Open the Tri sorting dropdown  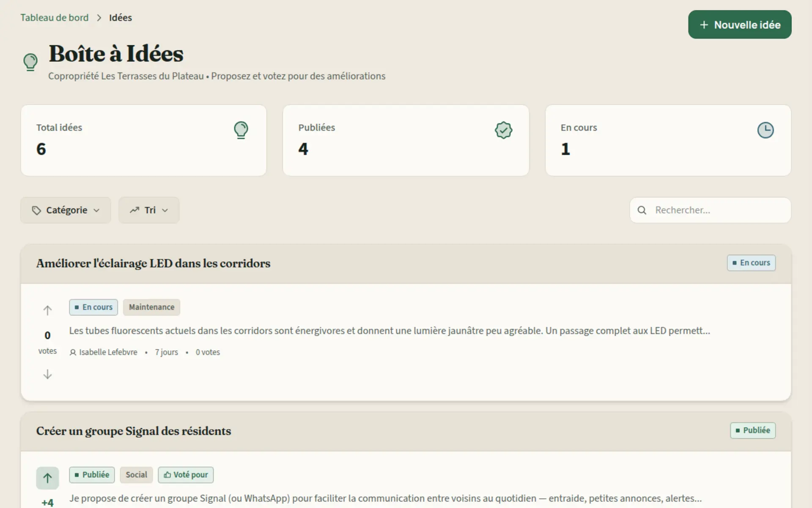[x=149, y=210]
